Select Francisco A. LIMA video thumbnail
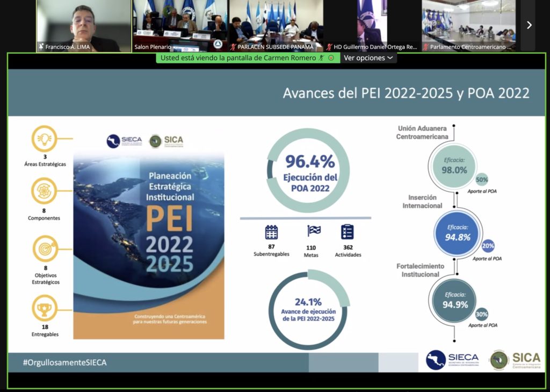 click(x=84, y=26)
